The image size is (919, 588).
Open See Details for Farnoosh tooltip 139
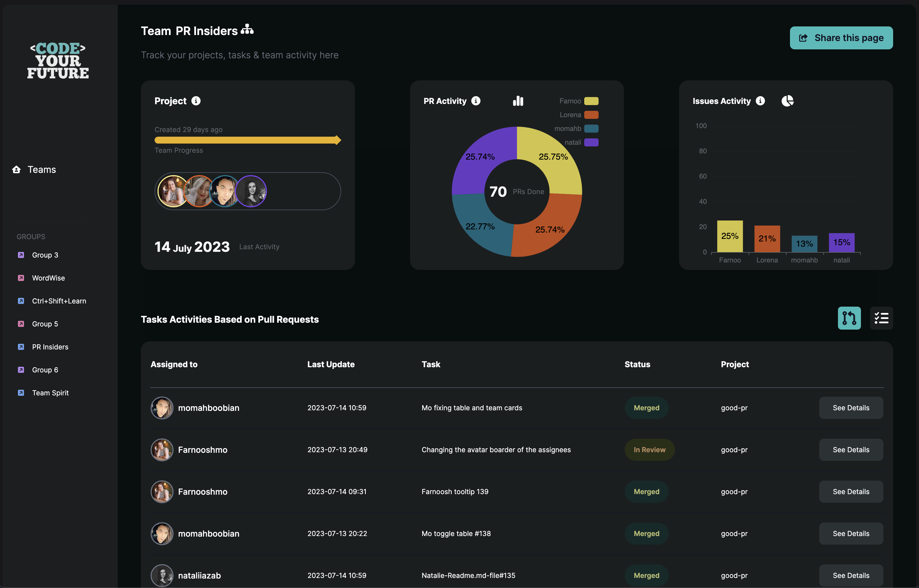851,492
